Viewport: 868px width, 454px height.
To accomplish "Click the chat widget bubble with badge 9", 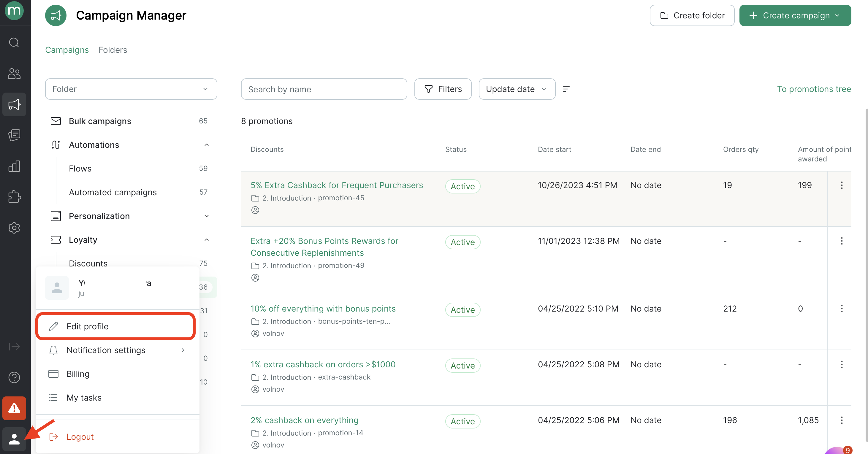I will click(x=838, y=450).
